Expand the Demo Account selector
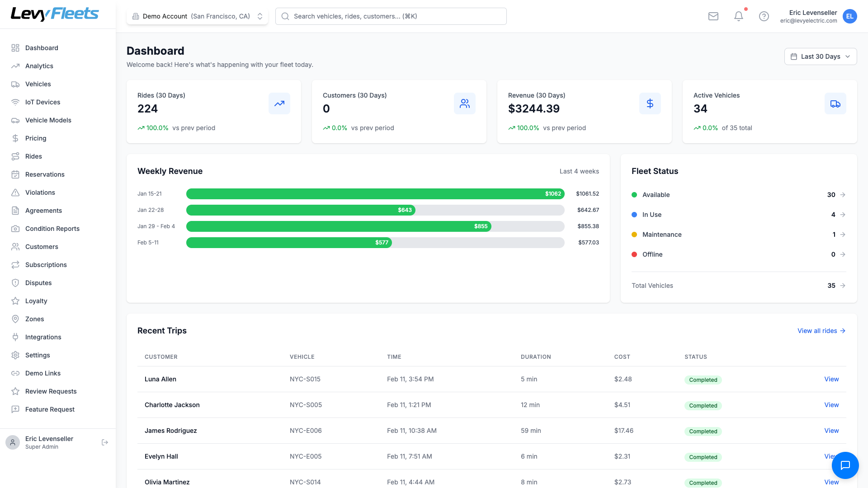Viewport: 868px width, 488px height. click(x=197, y=16)
